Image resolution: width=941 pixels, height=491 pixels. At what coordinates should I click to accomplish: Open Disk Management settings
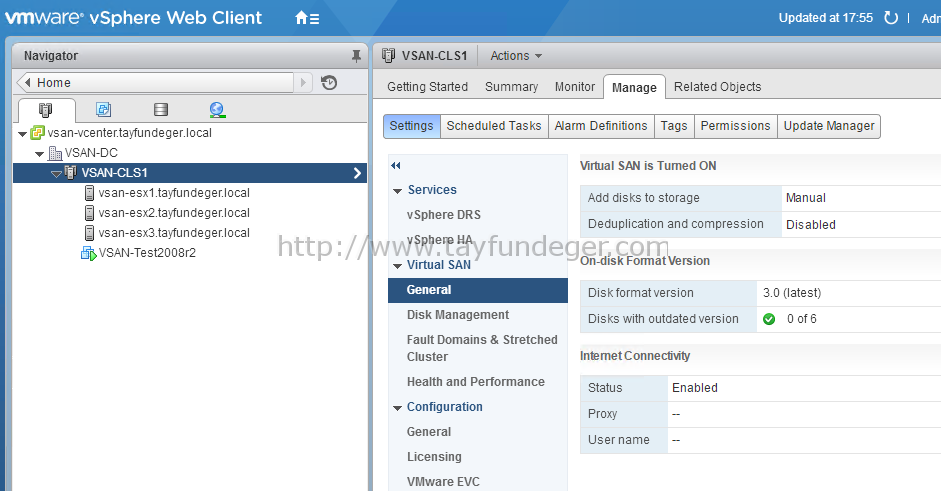point(458,315)
